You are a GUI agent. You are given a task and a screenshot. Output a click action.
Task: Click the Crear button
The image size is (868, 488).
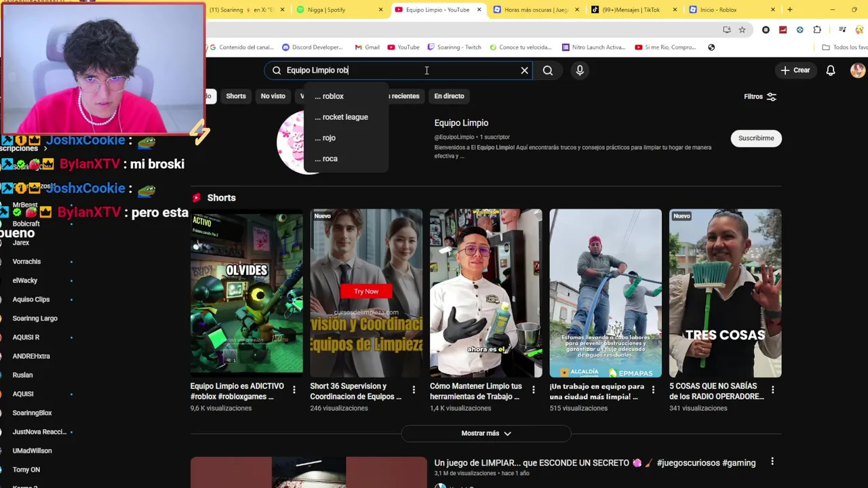(795, 70)
